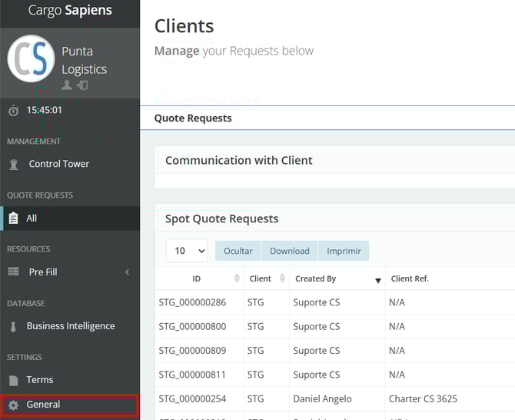
Task: Click the Terms document icon
Action: pyautogui.click(x=13, y=380)
